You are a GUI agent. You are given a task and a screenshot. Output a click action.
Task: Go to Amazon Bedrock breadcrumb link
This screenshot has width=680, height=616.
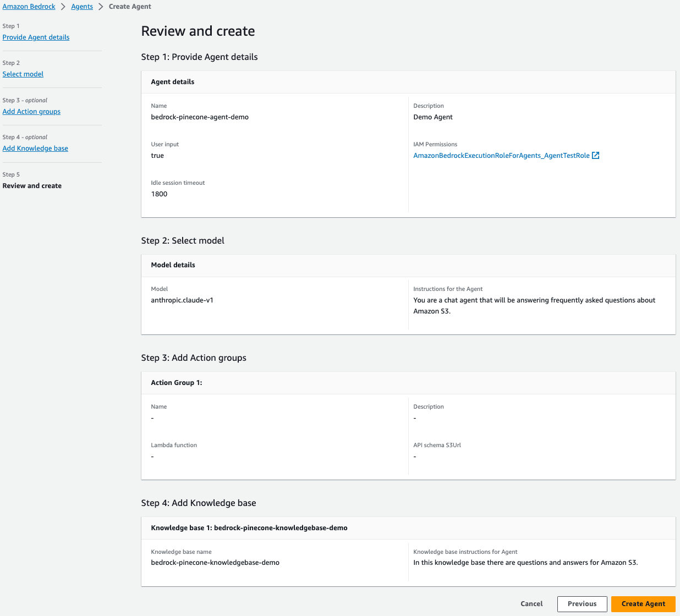pos(29,7)
